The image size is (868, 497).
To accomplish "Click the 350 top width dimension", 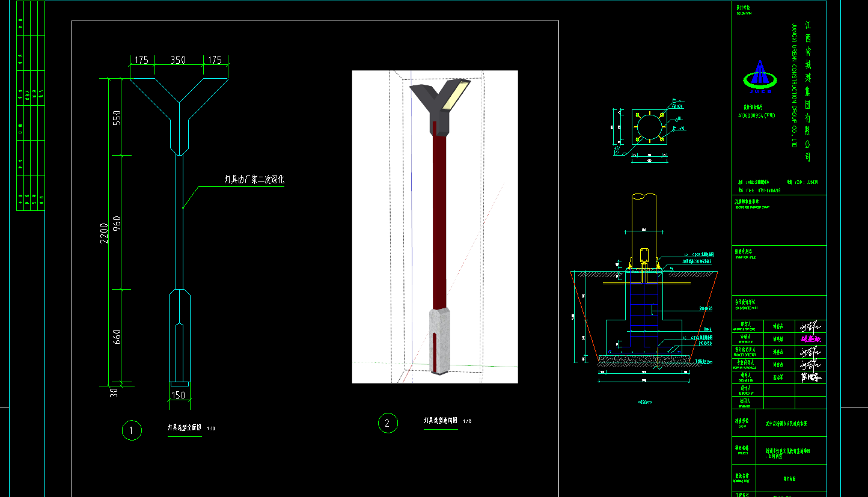I will click(x=178, y=60).
